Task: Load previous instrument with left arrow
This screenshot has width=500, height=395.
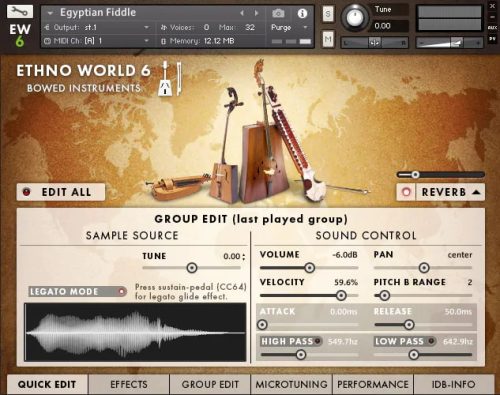Action: click(242, 13)
